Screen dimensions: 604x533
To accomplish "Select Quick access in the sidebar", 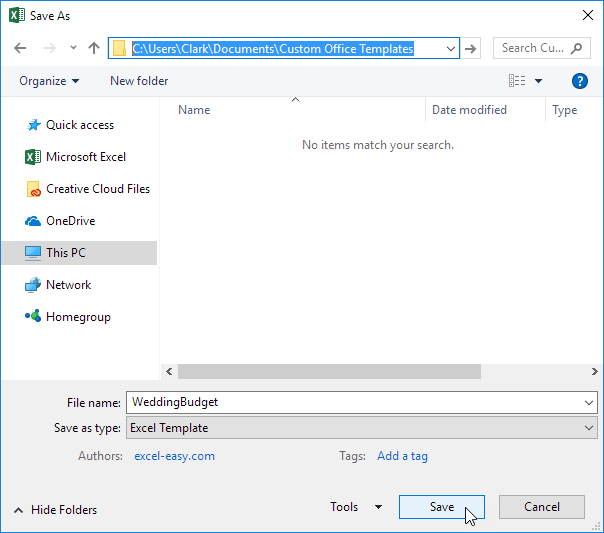I will [79, 125].
